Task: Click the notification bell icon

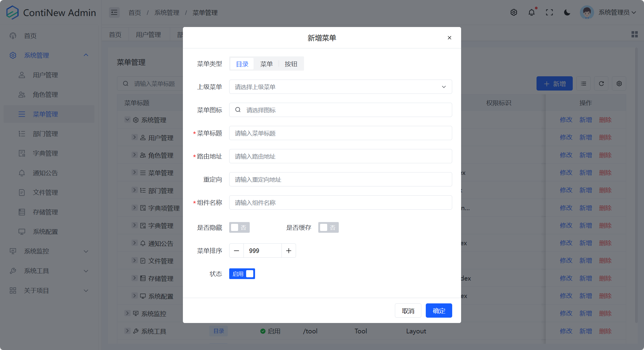Action: click(x=531, y=12)
